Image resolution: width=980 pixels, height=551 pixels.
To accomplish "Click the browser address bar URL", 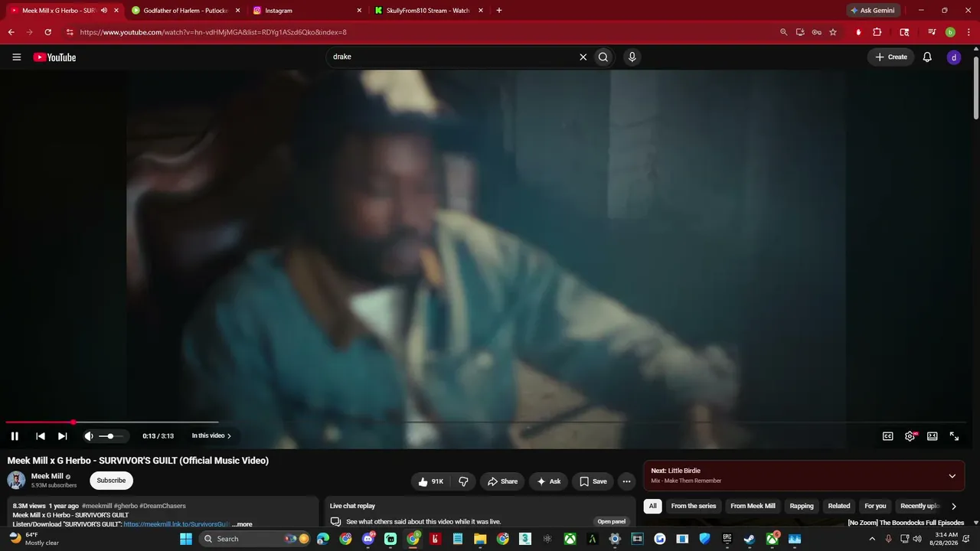I will [214, 32].
